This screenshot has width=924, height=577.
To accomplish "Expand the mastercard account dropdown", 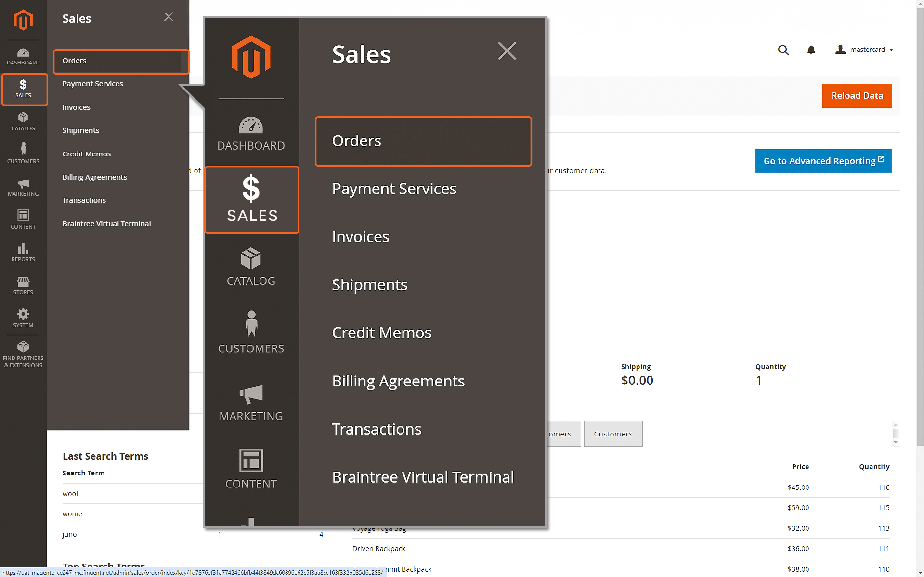I will point(864,50).
